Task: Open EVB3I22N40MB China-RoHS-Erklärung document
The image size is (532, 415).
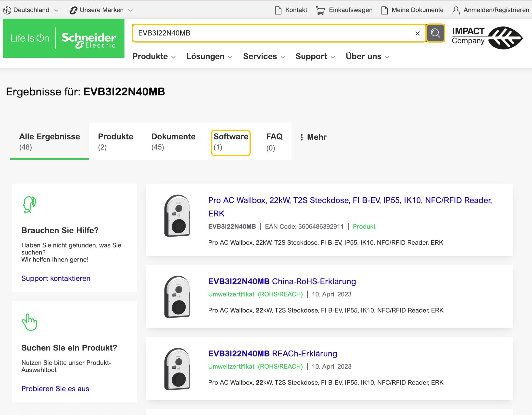Action: click(282, 281)
